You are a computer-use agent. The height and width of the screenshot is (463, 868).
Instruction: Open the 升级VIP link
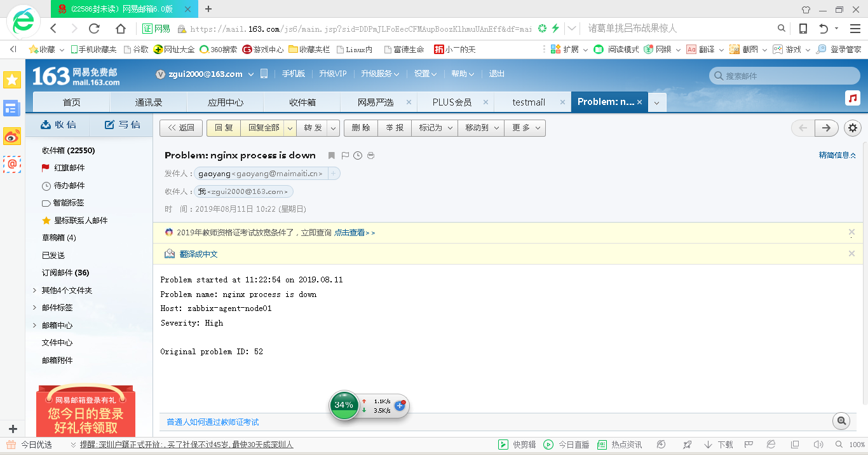[x=333, y=74]
